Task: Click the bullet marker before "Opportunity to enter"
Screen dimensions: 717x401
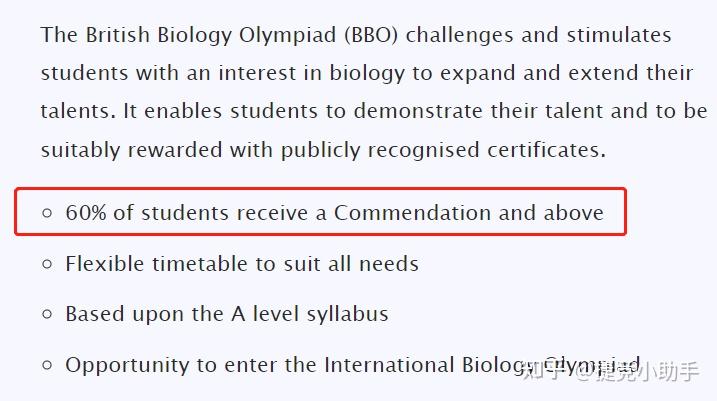Action: coord(47,366)
